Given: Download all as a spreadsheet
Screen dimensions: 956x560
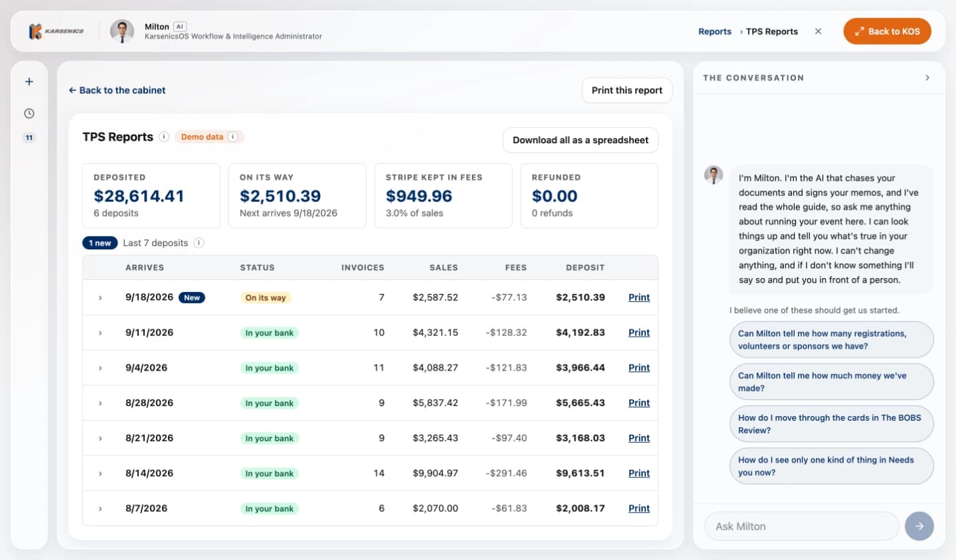Looking at the screenshot, I should coord(580,140).
